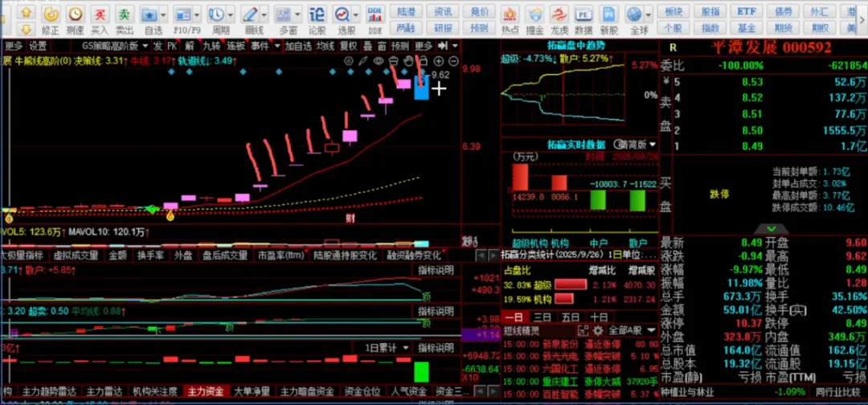Toggle 九转 indicator
Viewport: 868px width, 405px height.
point(211,45)
